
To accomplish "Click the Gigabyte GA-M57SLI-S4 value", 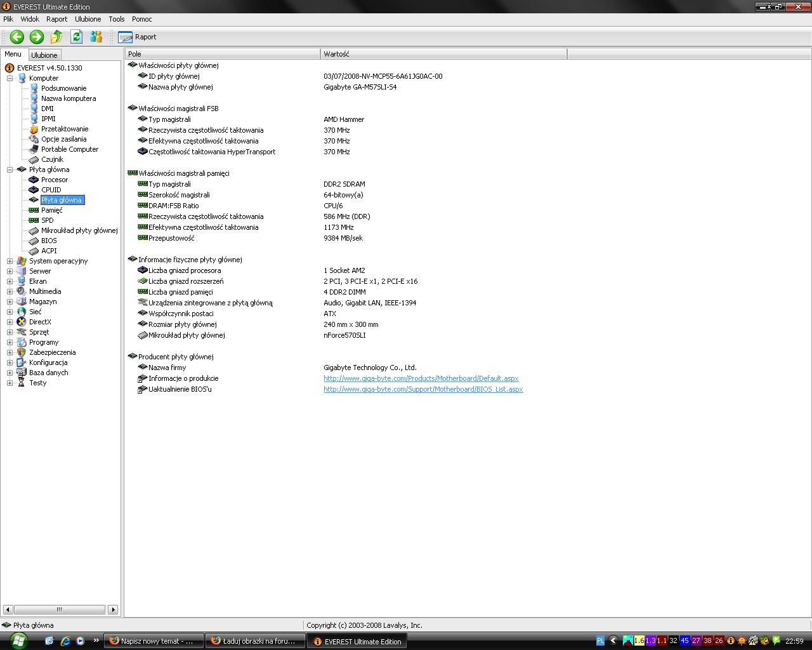I will click(x=360, y=87).
